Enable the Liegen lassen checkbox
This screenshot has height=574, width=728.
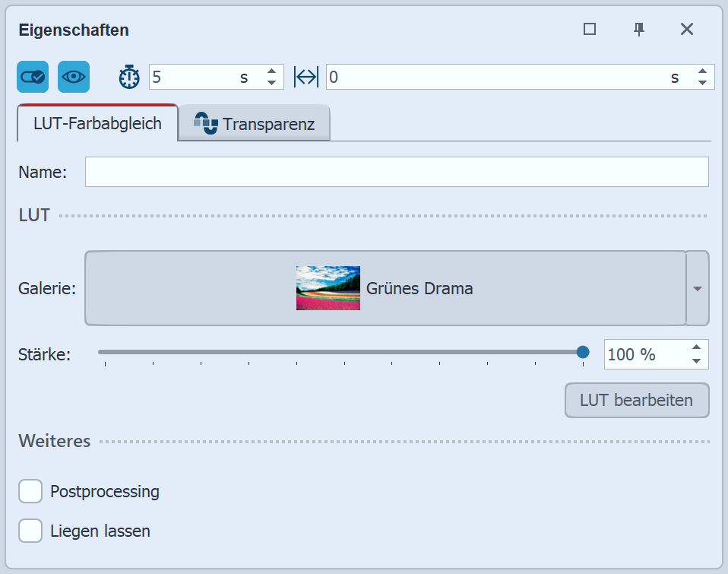30,531
